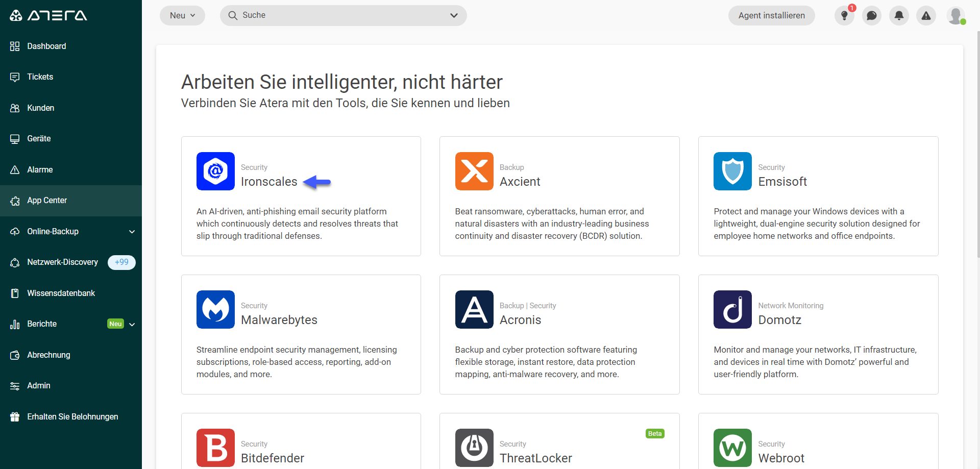Screen dimensions: 980x469
Task: Open the chat messages icon
Action: [x=872, y=15]
